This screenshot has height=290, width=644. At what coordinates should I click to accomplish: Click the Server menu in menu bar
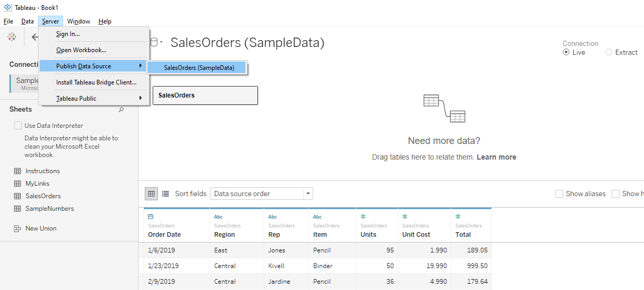[x=51, y=21]
